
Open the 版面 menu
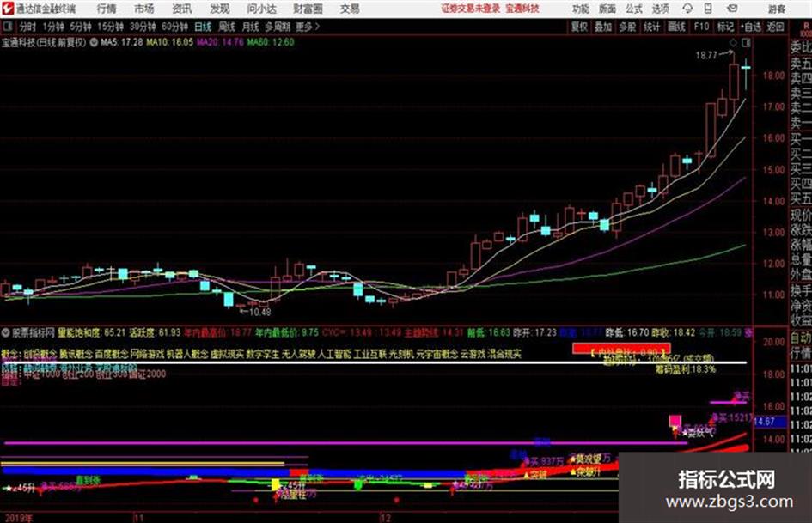click(607, 9)
